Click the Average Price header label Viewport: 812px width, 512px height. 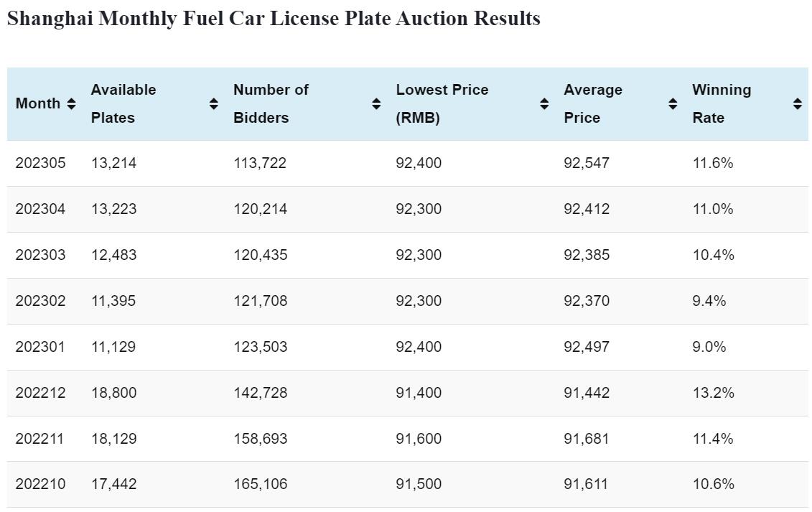(593, 103)
